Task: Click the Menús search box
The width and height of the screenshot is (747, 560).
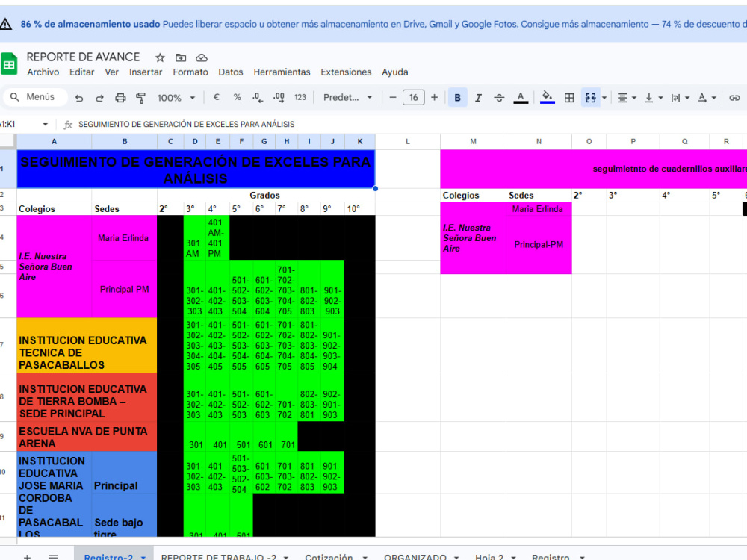Action: pyautogui.click(x=36, y=96)
